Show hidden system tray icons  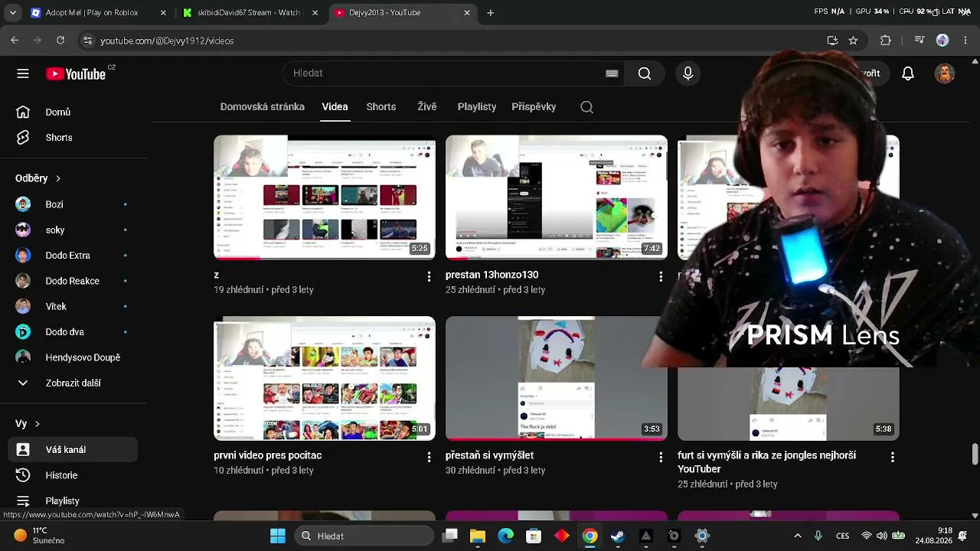pos(798,536)
